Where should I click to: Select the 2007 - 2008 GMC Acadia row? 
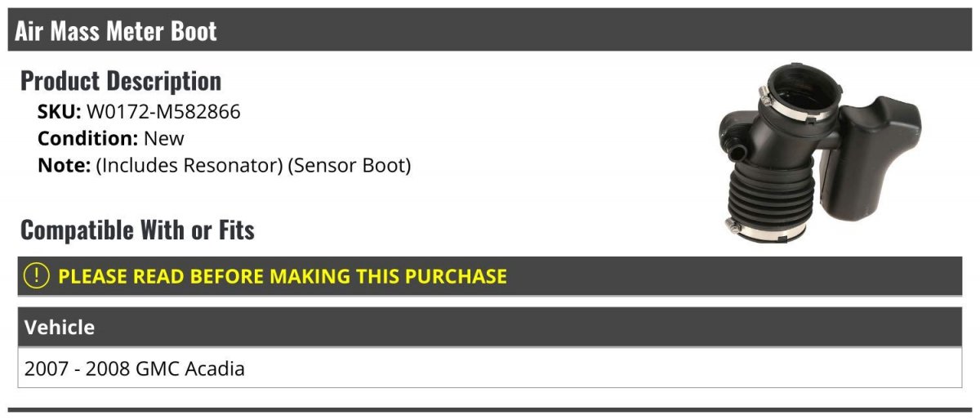(489, 368)
